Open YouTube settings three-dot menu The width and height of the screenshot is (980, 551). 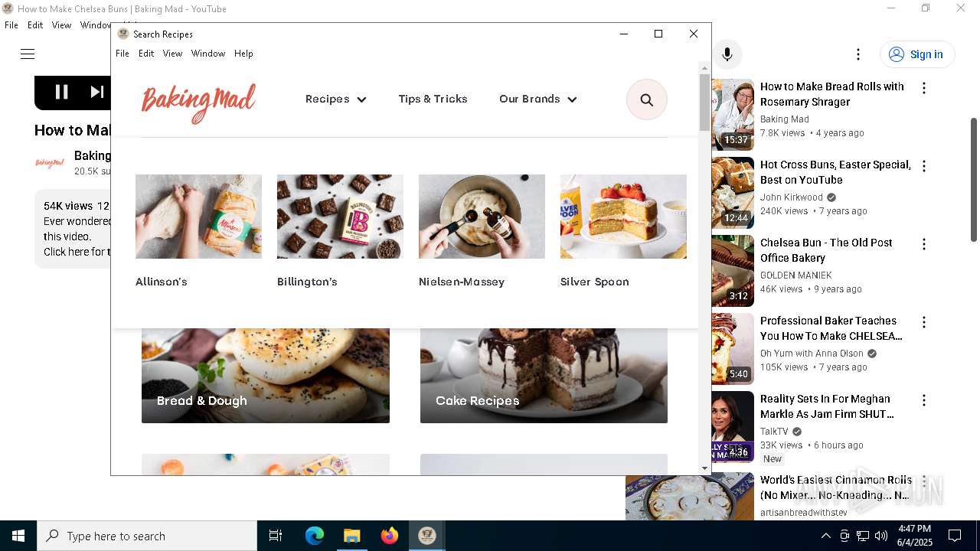(858, 54)
